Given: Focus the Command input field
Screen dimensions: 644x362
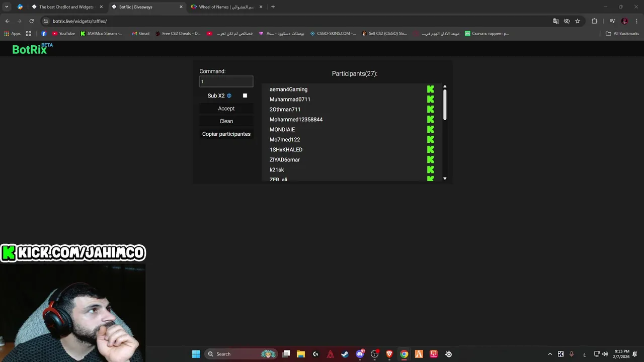Looking at the screenshot, I should [x=226, y=81].
